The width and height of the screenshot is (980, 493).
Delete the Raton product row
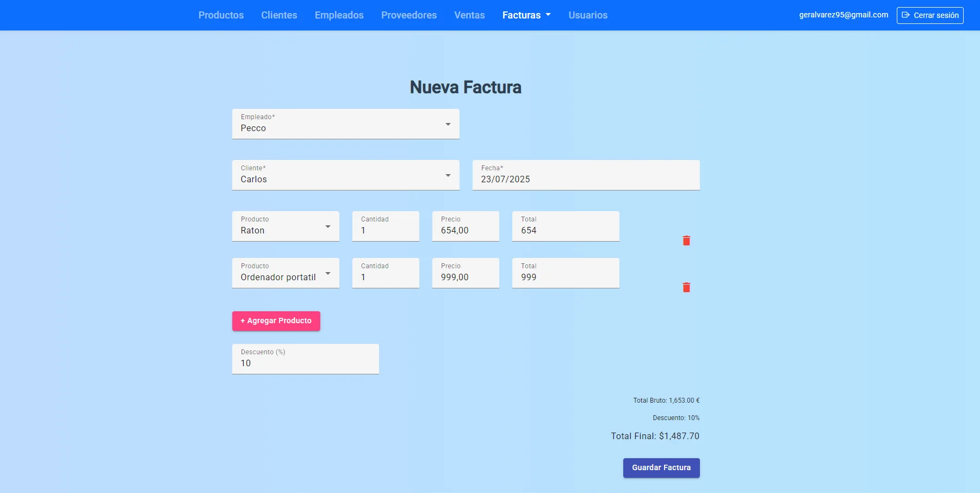point(686,241)
